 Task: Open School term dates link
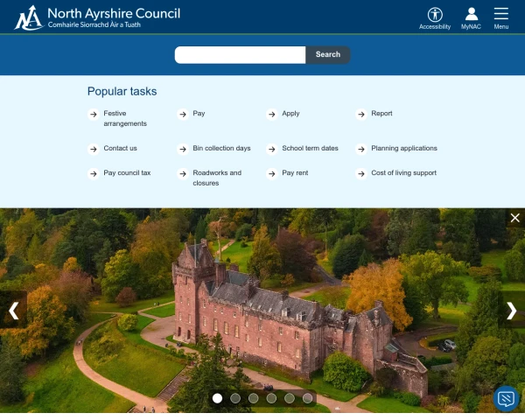(310, 148)
